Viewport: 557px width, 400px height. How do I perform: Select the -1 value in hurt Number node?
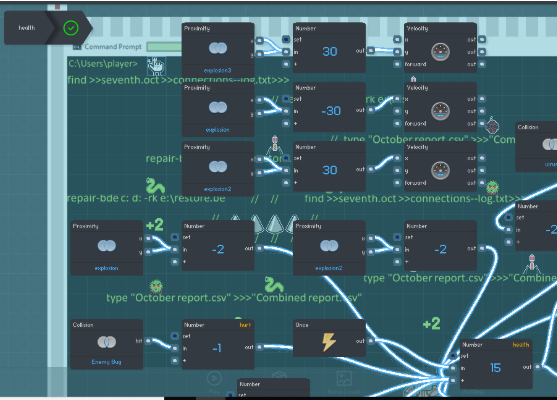(217, 348)
